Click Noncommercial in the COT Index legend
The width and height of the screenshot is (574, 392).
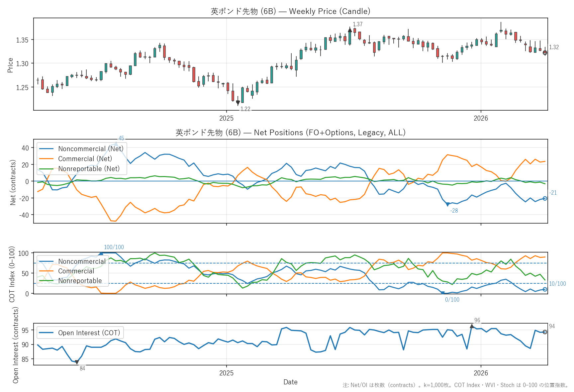pyautogui.click(x=82, y=261)
